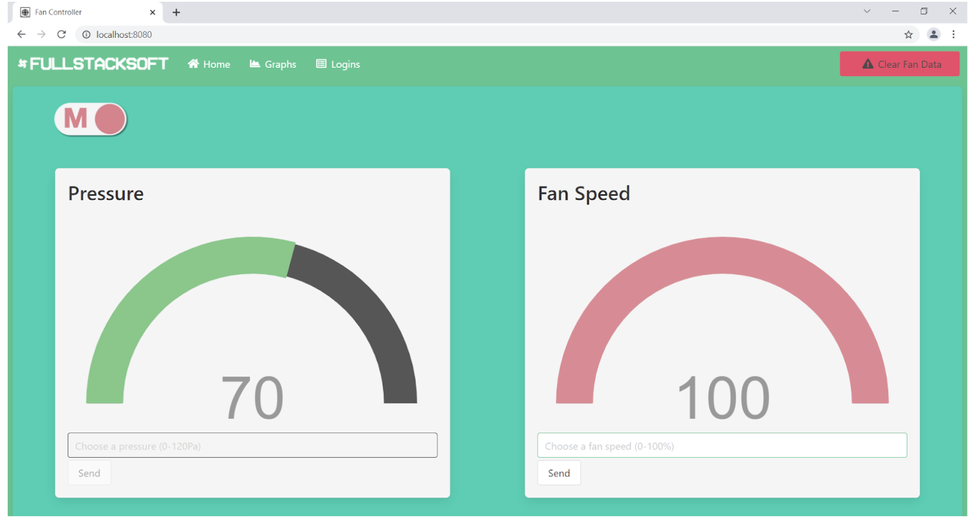This screenshot has height=522, width=980.
Task: Close the Fan Controller tab
Action: (x=153, y=12)
